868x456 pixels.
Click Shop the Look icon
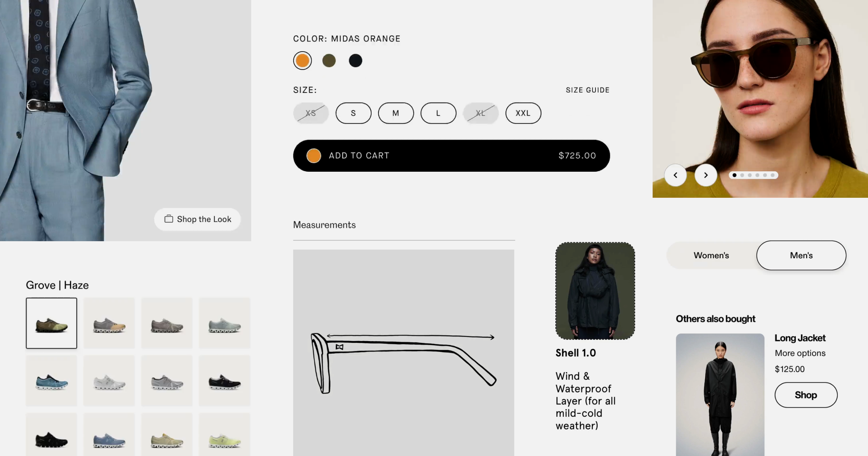(x=167, y=218)
